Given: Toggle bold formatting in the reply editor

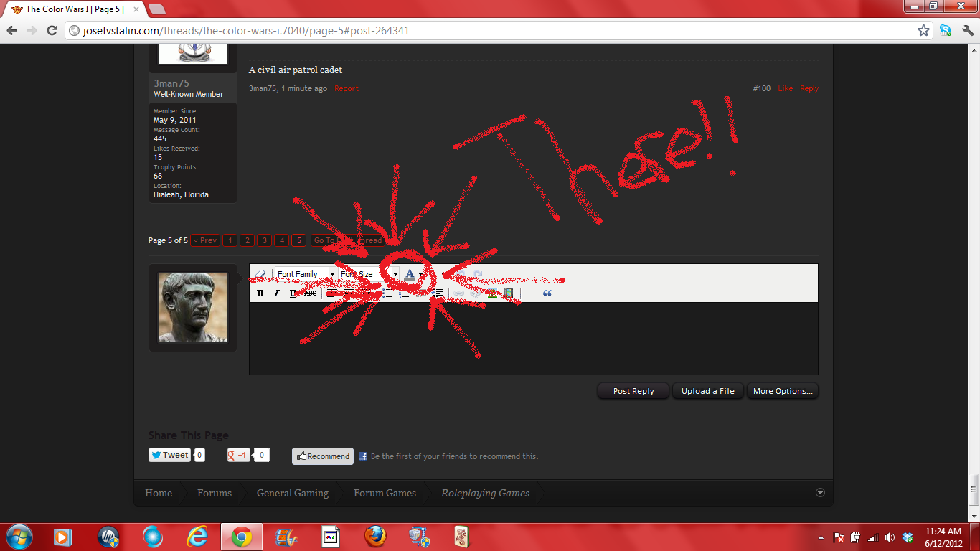Looking at the screenshot, I should [x=260, y=293].
